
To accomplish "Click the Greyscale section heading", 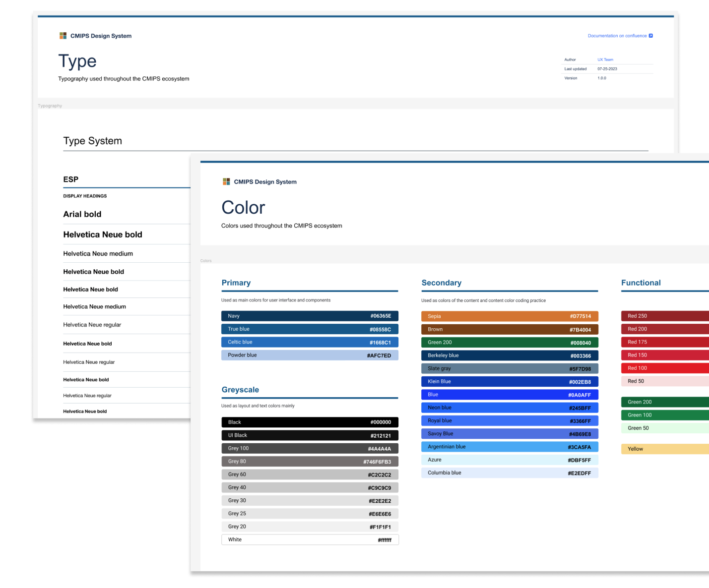I will pyautogui.click(x=240, y=390).
